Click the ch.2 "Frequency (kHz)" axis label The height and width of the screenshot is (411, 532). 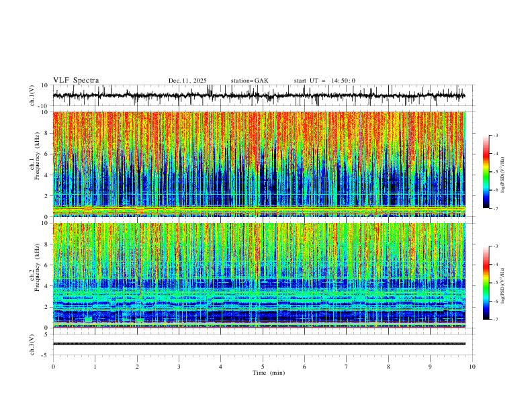pyautogui.click(x=38, y=267)
